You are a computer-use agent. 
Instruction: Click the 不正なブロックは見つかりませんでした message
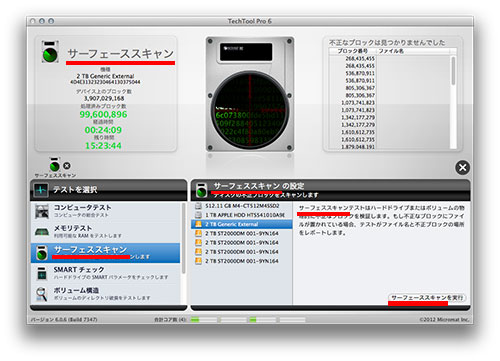[387, 43]
